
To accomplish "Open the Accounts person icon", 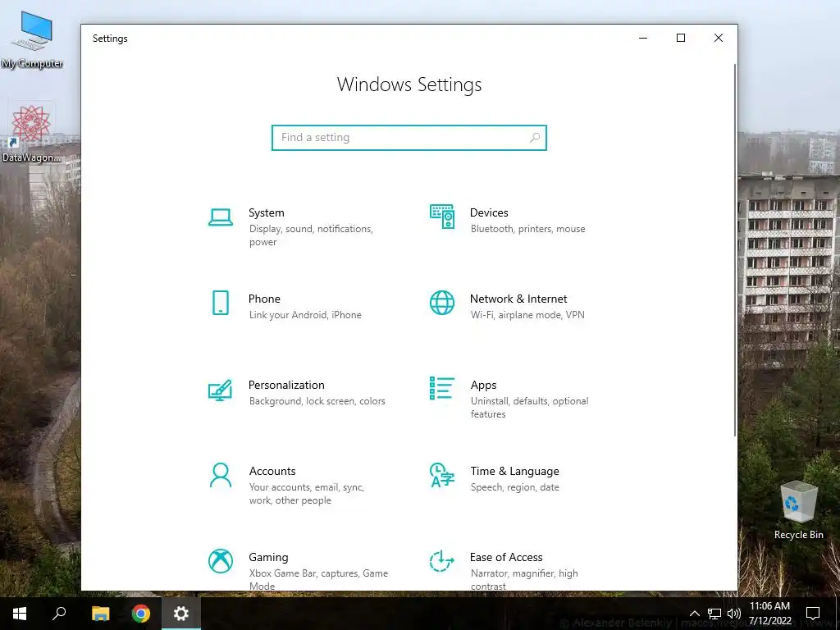I will coord(220,475).
